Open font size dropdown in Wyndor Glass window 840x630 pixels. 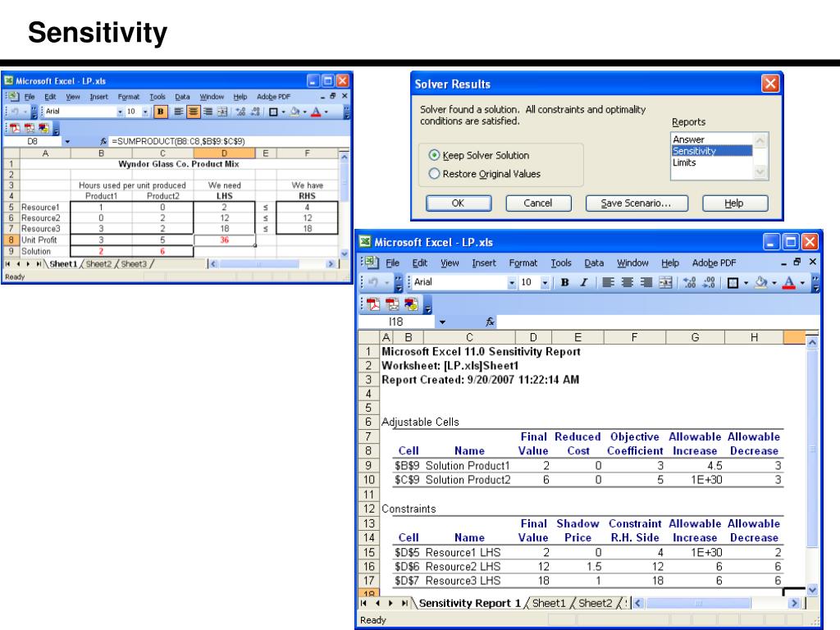pos(145,112)
